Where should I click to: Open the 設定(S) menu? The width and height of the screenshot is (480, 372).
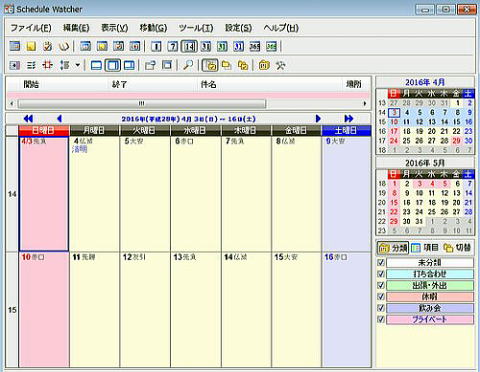[x=238, y=28]
